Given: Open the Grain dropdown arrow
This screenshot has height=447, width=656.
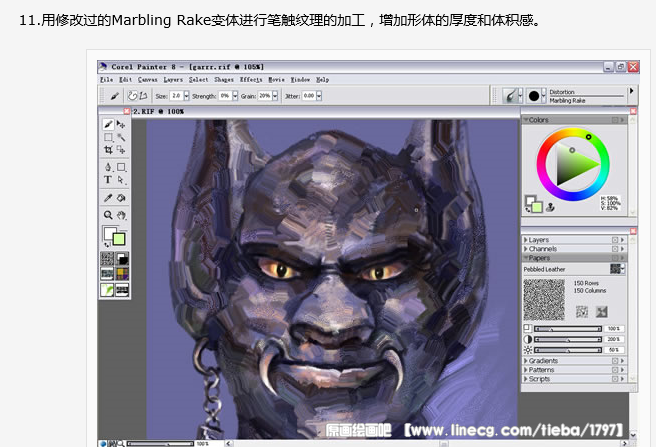Looking at the screenshot, I should (x=275, y=96).
